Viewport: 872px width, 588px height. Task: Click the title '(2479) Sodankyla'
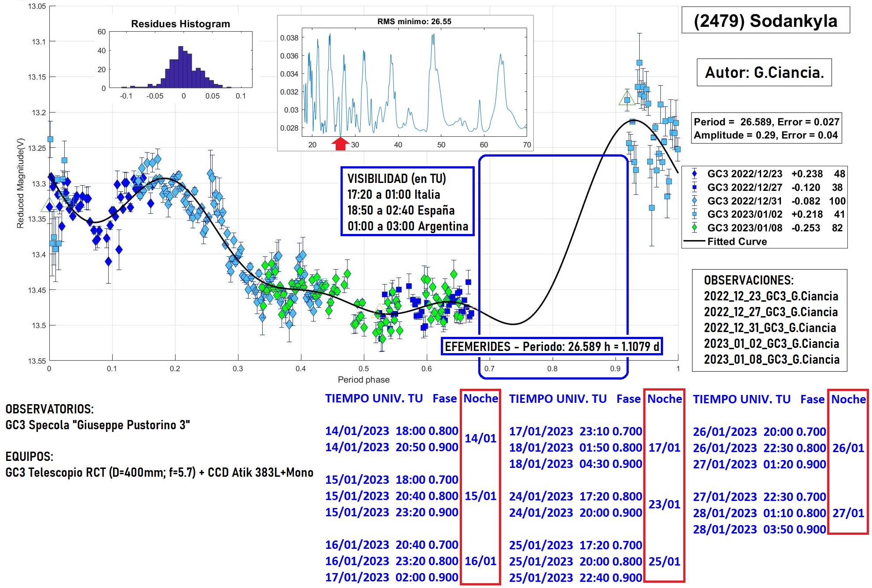coord(766,21)
